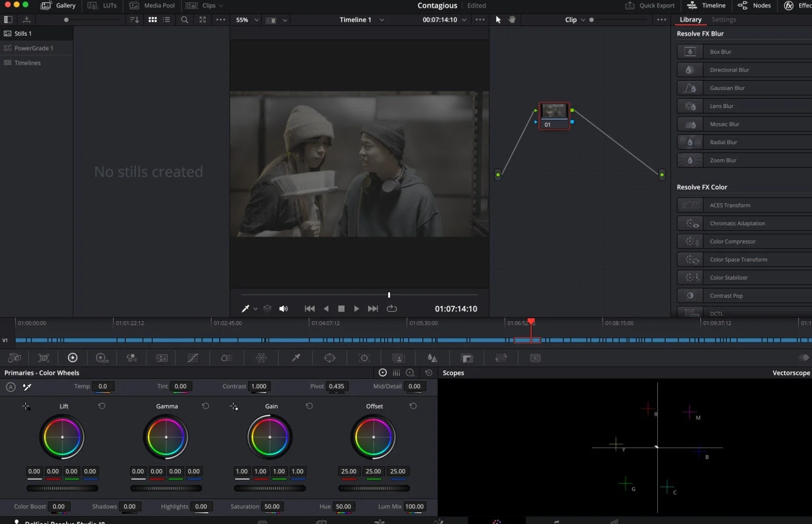Viewport: 812px width, 524px height.
Task: Open the Media Pool panel
Action: click(152, 6)
